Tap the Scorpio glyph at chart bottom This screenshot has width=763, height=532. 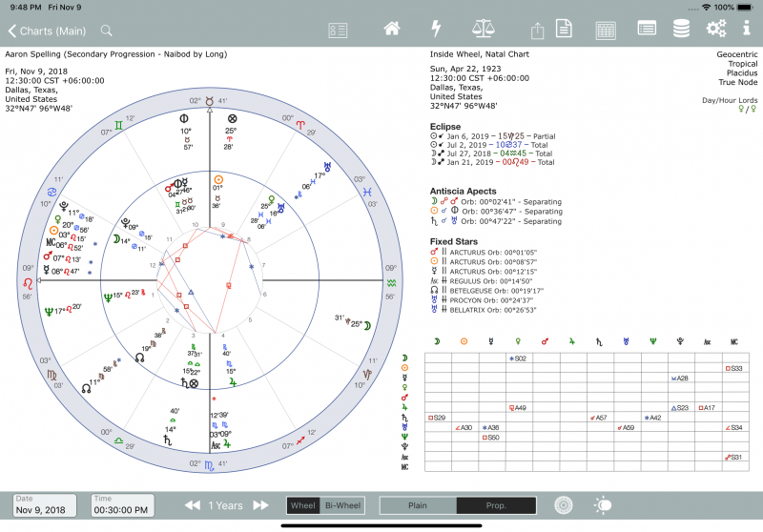(x=209, y=465)
